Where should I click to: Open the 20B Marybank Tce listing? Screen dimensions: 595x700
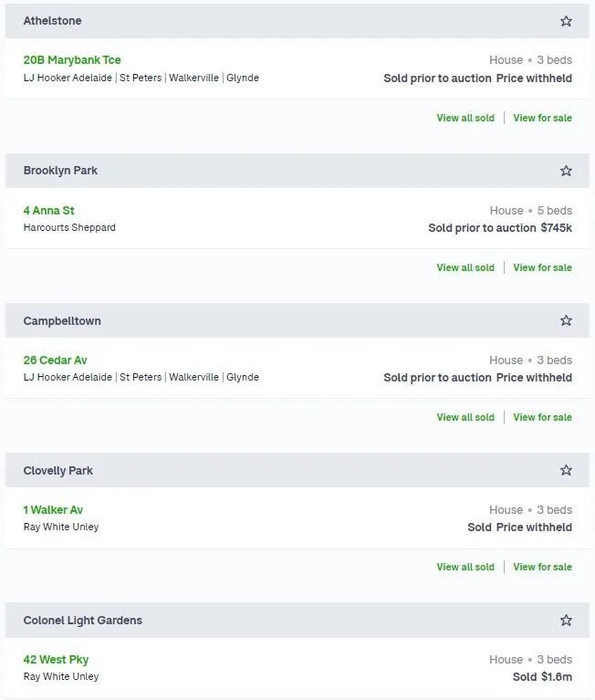[x=72, y=60]
